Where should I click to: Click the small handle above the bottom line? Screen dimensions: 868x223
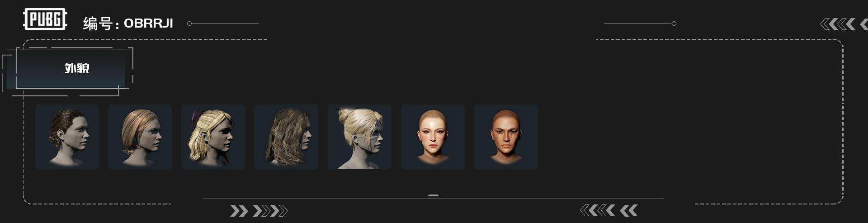(x=433, y=196)
